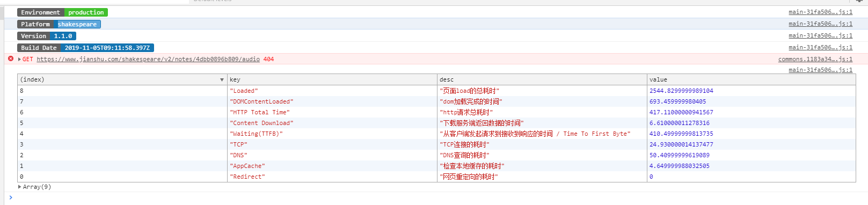This screenshot has width=868, height=205.
Task: Click the "http请求总耗时" desc cell
Action: pyautogui.click(x=542, y=112)
